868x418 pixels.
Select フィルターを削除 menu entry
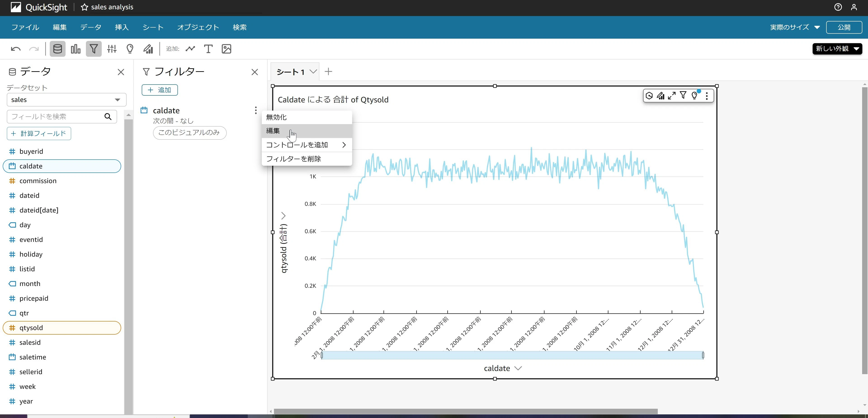pyautogui.click(x=307, y=159)
